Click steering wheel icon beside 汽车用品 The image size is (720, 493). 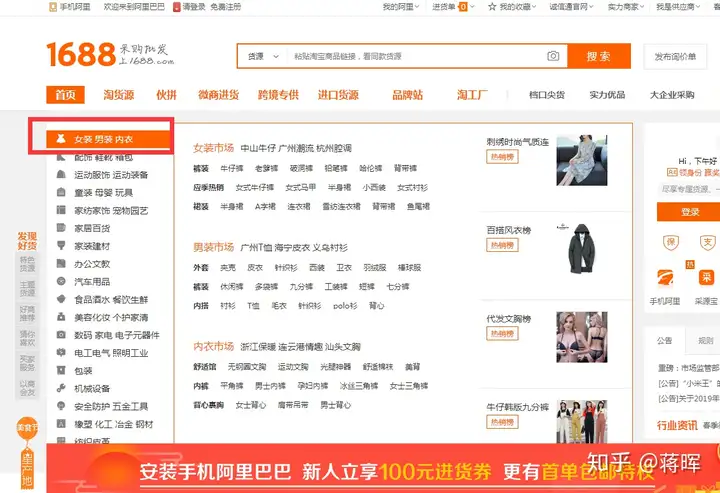tap(61, 281)
